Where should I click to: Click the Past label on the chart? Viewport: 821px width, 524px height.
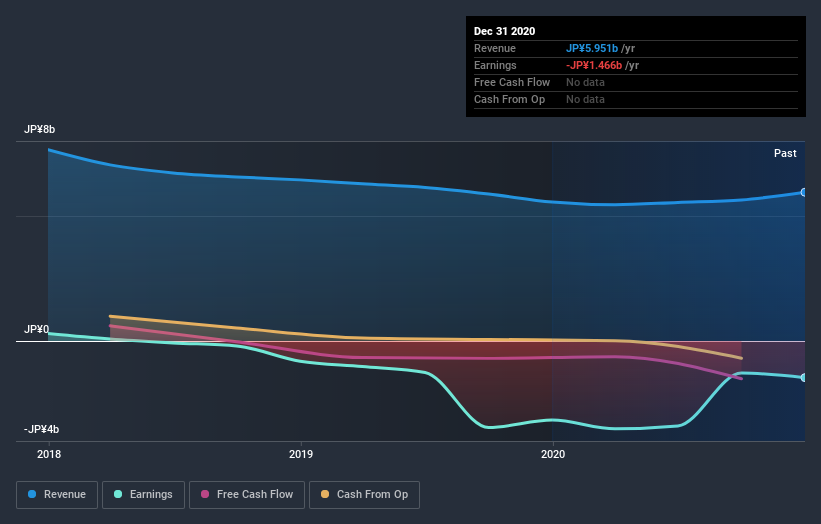(x=785, y=153)
